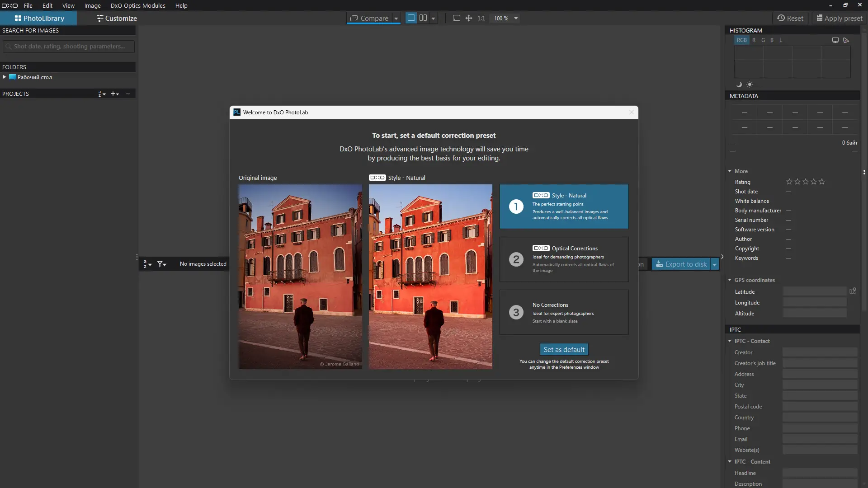Set rating to five stars
Viewport: 868px width, 488px height.
[x=822, y=182]
